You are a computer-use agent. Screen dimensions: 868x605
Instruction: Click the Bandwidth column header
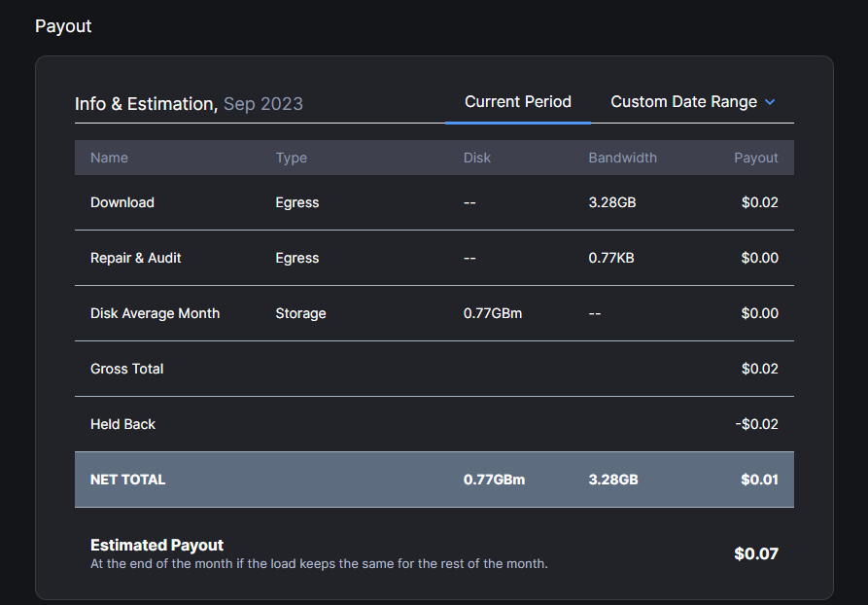pos(622,158)
